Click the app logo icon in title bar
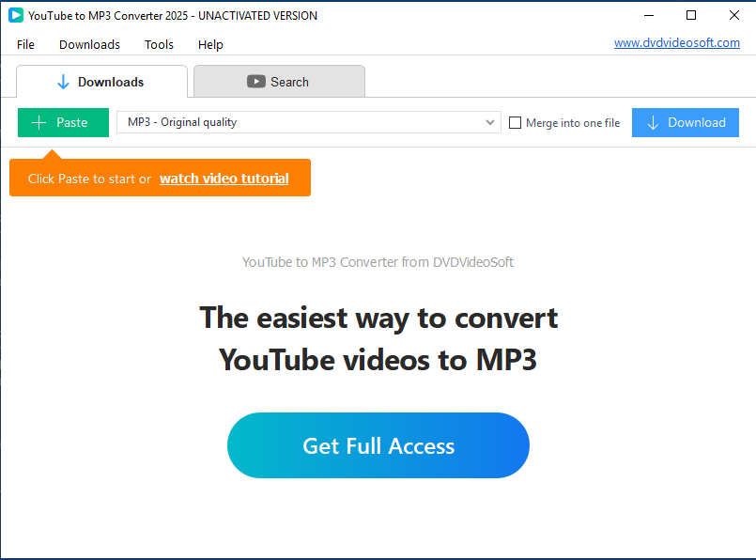756x560 pixels. coord(15,15)
